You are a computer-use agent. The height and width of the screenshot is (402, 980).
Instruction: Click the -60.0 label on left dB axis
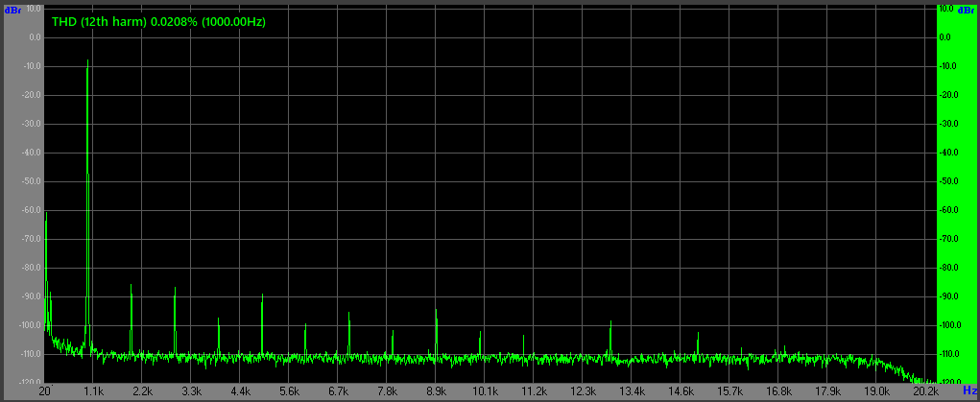click(33, 210)
